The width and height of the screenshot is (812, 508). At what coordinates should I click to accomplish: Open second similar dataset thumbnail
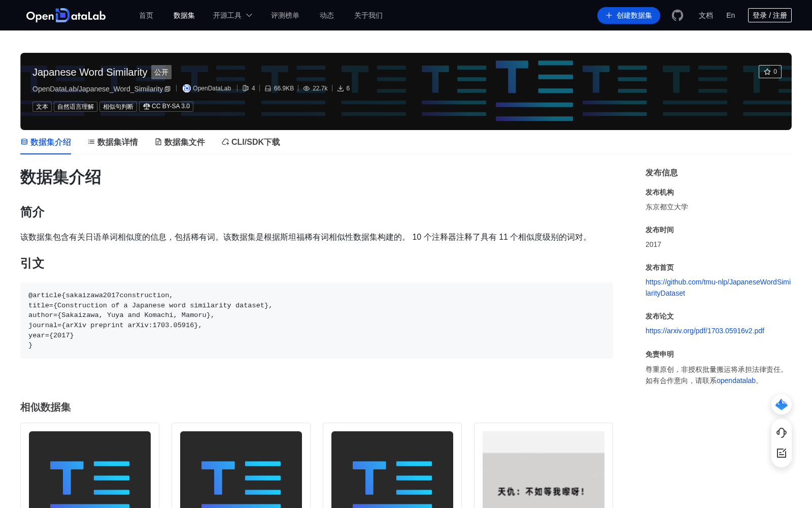tap(241, 469)
